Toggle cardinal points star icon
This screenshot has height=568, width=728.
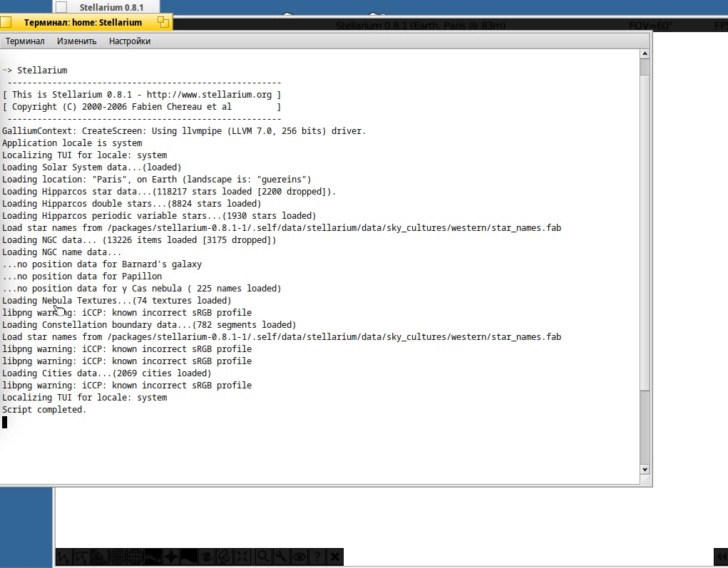[x=173, y=557]
